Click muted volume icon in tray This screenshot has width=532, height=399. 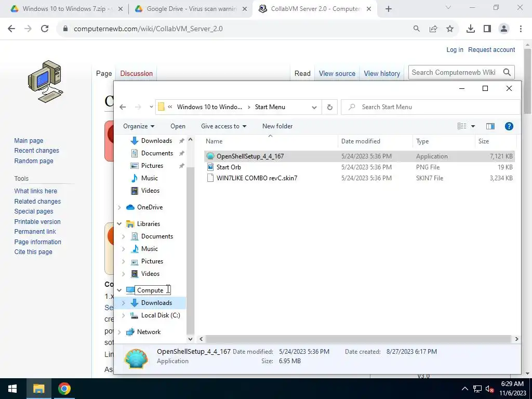pos(489,389)
